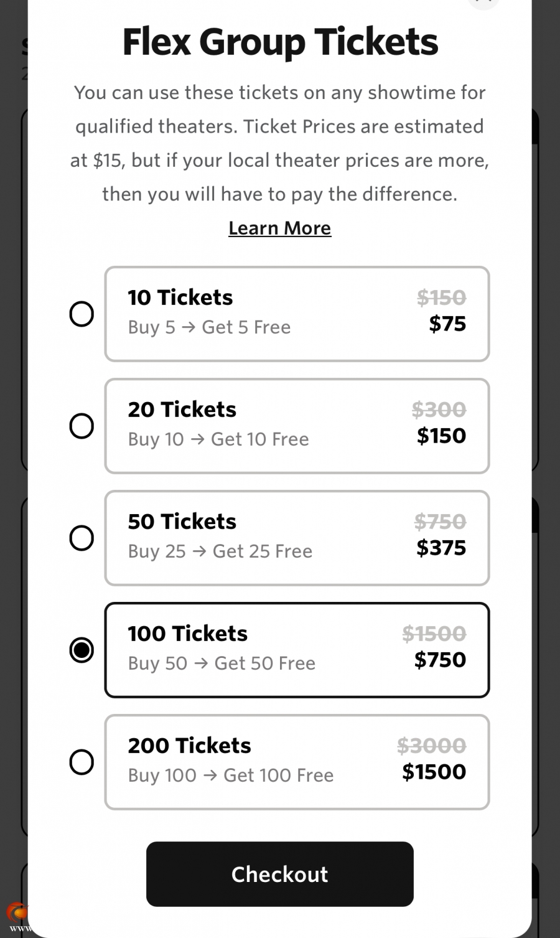
Task: Select the 10 Tickets radio button
Action: point(82,314)
